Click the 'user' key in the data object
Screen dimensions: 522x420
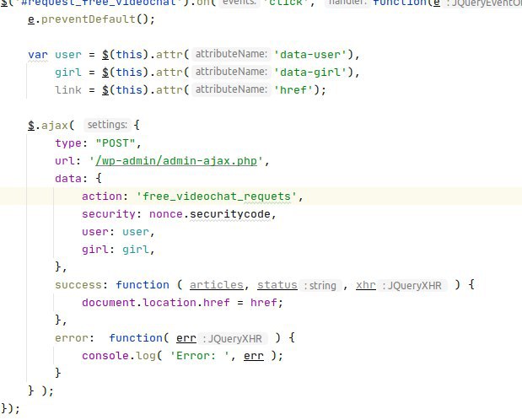coord(95,232)
